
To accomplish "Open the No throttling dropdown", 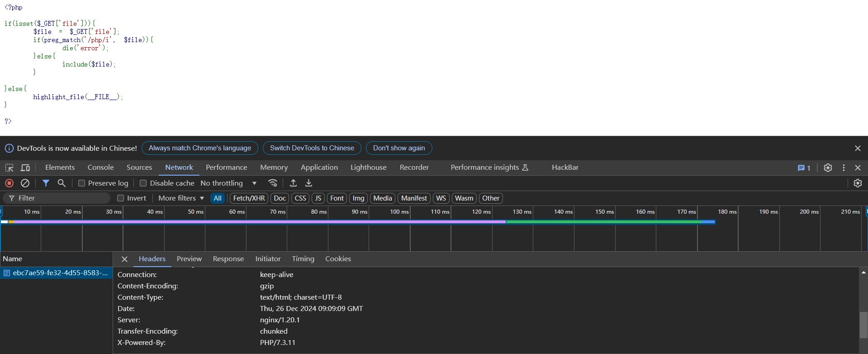I will click(x=228, y=183).
